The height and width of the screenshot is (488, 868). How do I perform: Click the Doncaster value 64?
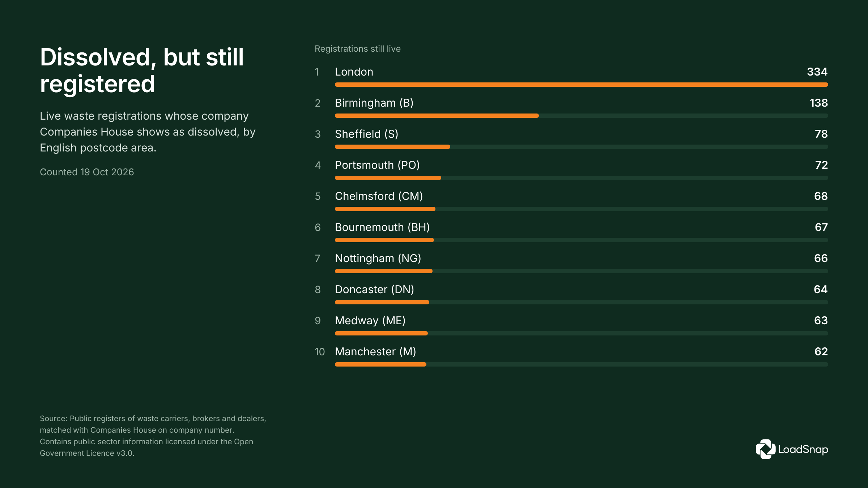coord(821,290)
